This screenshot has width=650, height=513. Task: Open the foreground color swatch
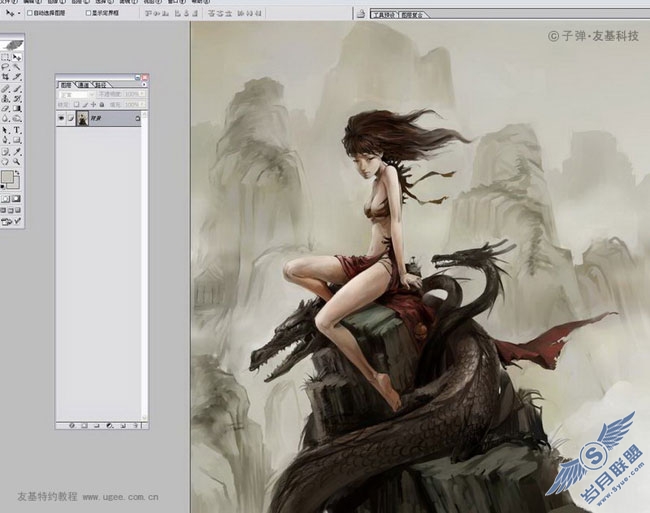(x=7, y=177)
